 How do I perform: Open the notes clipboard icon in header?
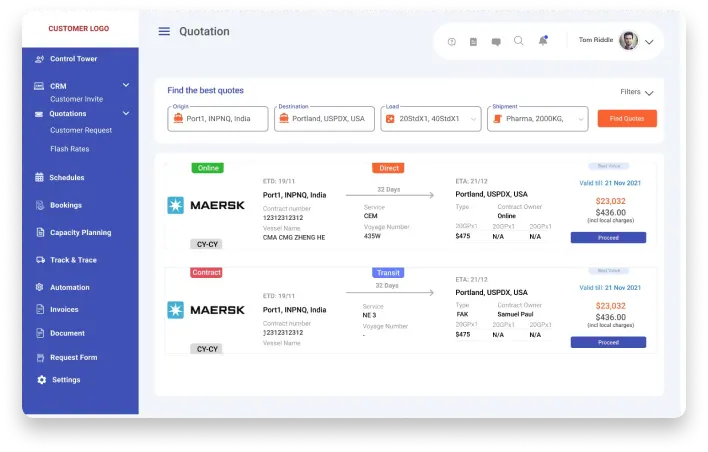point(473,42)
